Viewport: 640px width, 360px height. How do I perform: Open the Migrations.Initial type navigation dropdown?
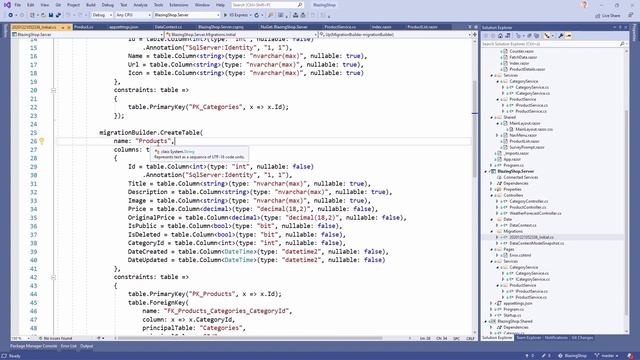[241, 35]
